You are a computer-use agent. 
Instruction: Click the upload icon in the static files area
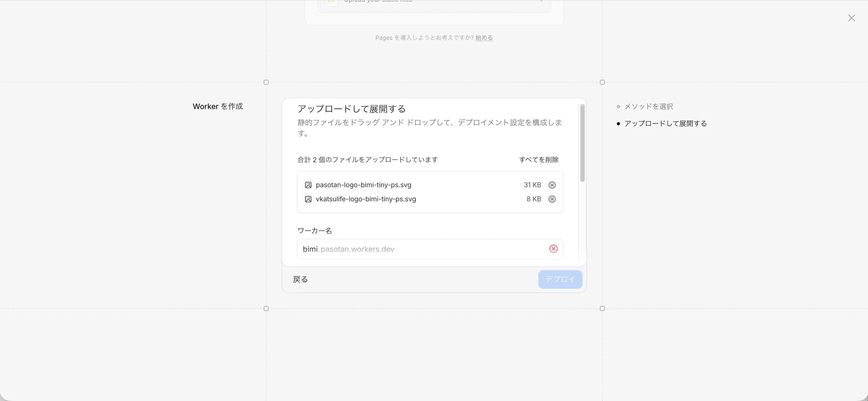[331, 2]
